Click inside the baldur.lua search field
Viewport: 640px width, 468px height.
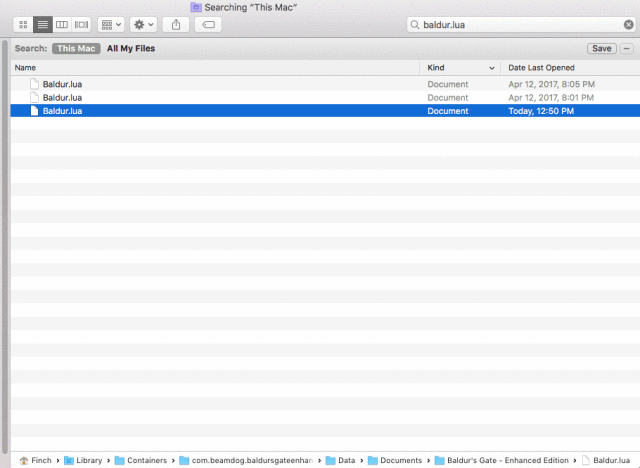pyautogui.click(x=521, y=25)
